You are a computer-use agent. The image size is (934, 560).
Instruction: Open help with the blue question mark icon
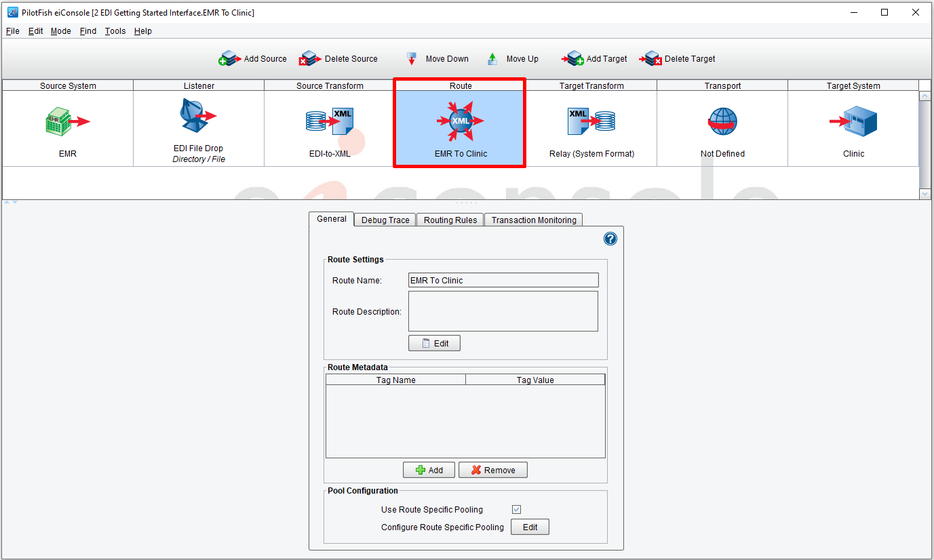(x=610, y=239)
